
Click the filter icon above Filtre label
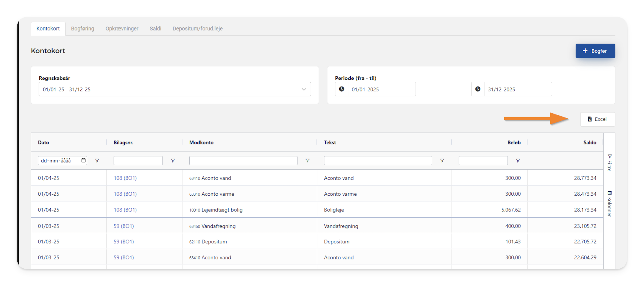pyautogui.click(x=610, y=156)
